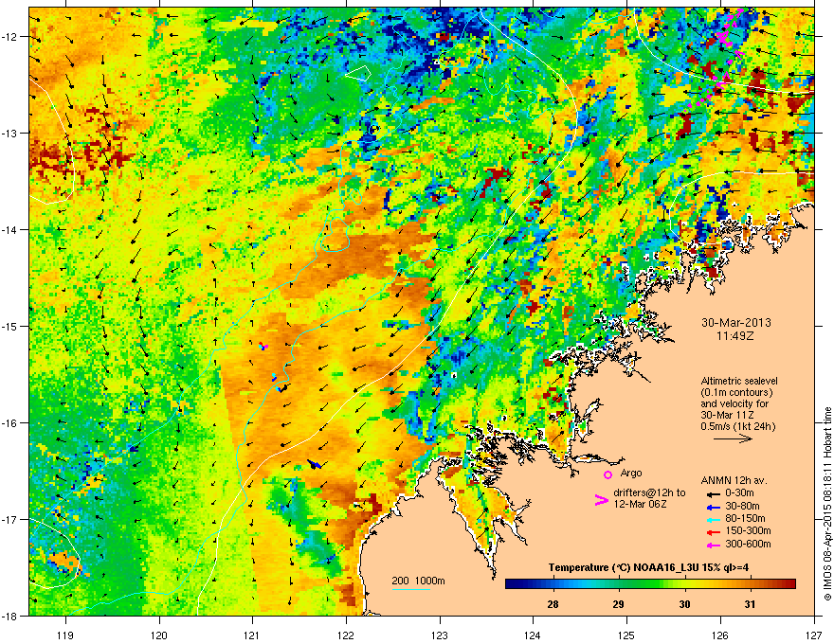834x644 pixels.
Task: Click the '200 1000m' bathymetry label
Action: tap(418, 581)
